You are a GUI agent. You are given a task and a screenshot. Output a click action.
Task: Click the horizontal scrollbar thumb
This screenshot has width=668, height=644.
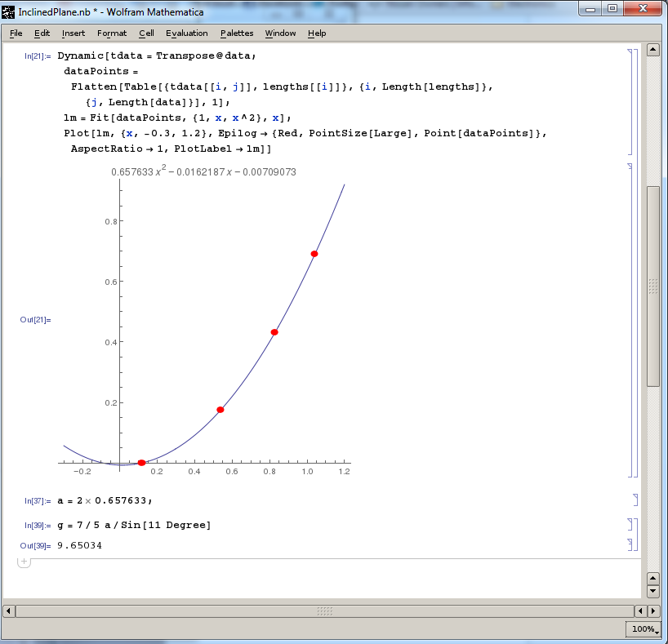(325, 611)
